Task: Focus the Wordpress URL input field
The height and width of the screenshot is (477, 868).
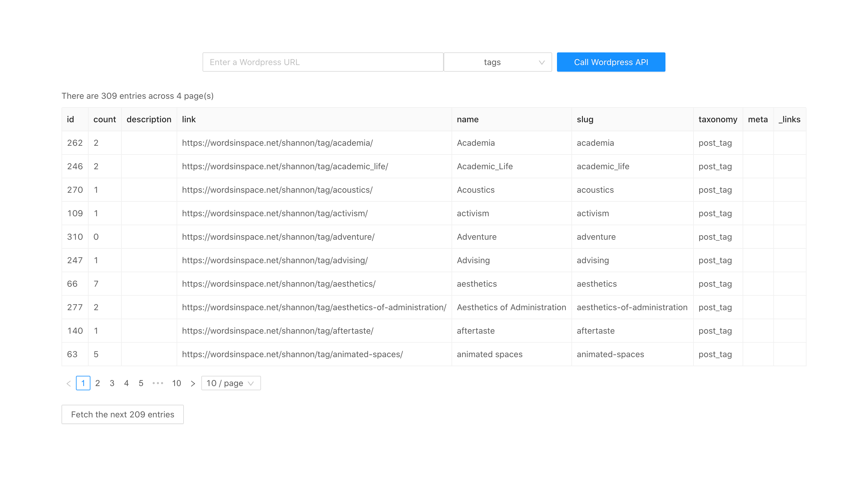Action: click(322, 62)
